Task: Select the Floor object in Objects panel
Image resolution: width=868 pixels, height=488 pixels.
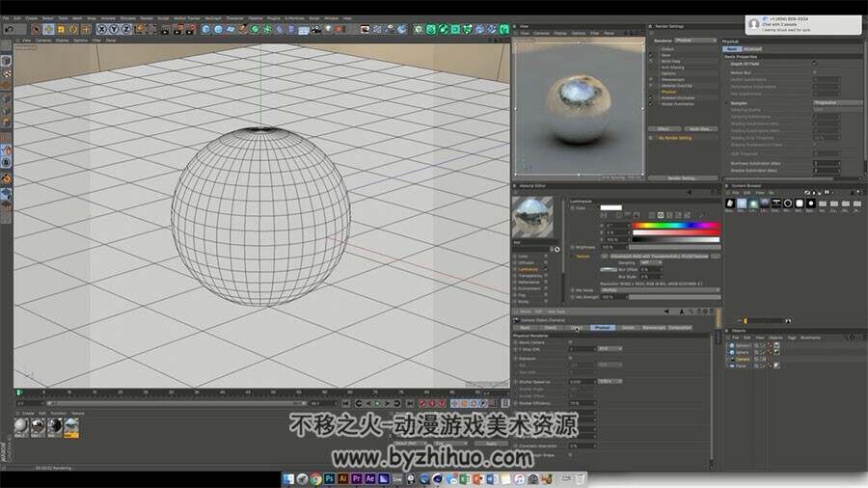Action: 741,366
